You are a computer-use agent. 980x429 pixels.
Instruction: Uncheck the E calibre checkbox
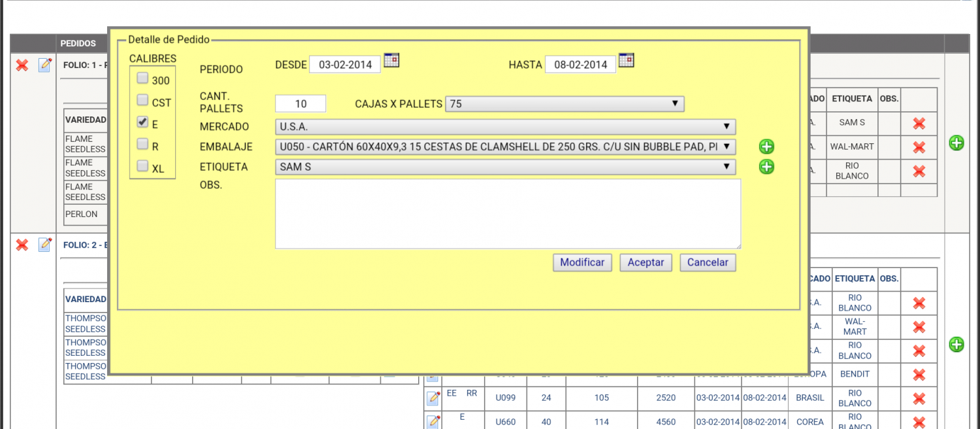point(142,122)
